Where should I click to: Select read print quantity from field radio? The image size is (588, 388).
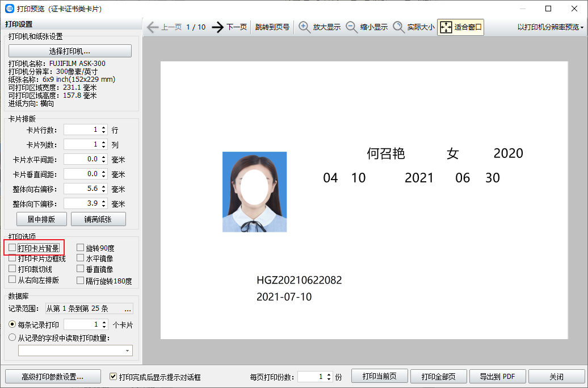click(x=12, y=338)
